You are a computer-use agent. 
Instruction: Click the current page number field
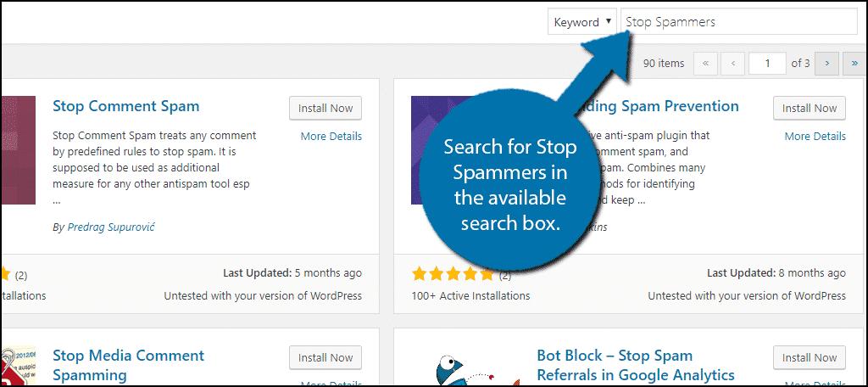(x=767, y=63)
